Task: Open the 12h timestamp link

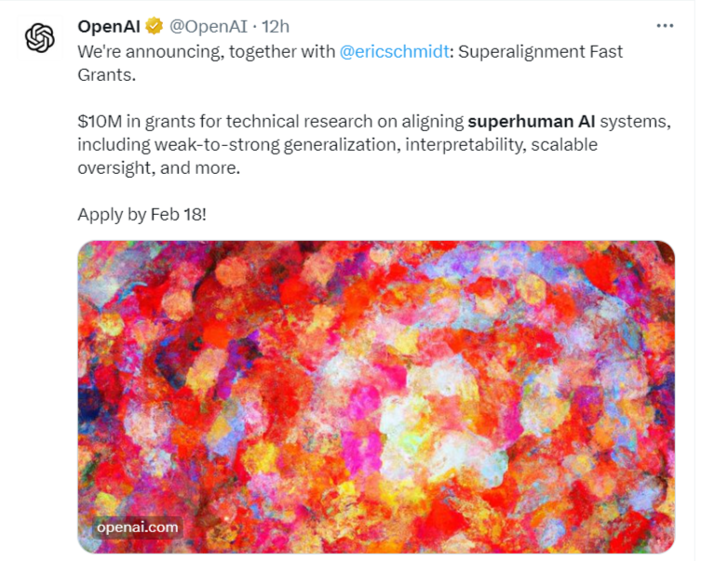Action: pyautogui.click(x=276, y=26)
